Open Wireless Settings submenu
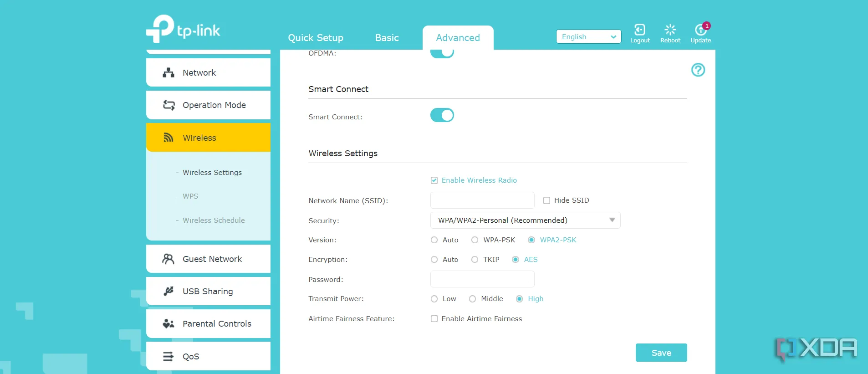Image resolution: width=868 pixels, height=374 pixels. tap(212, 173)
